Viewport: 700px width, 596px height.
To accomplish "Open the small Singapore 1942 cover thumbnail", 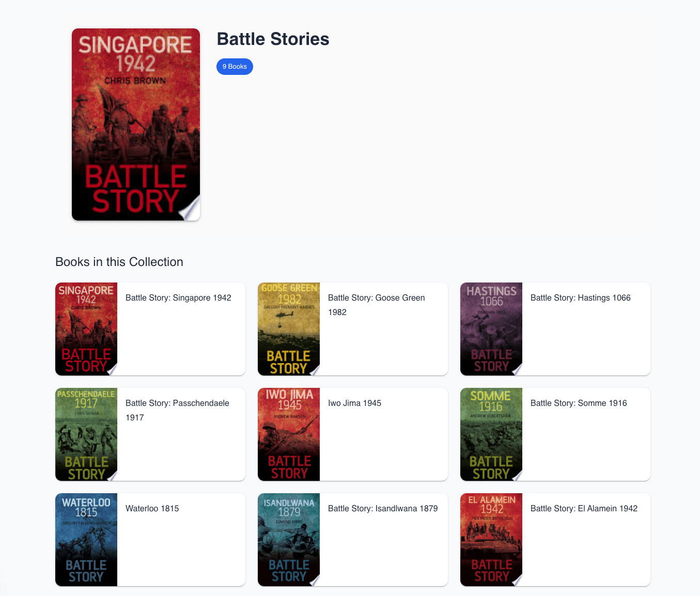I will click(86, 329).
